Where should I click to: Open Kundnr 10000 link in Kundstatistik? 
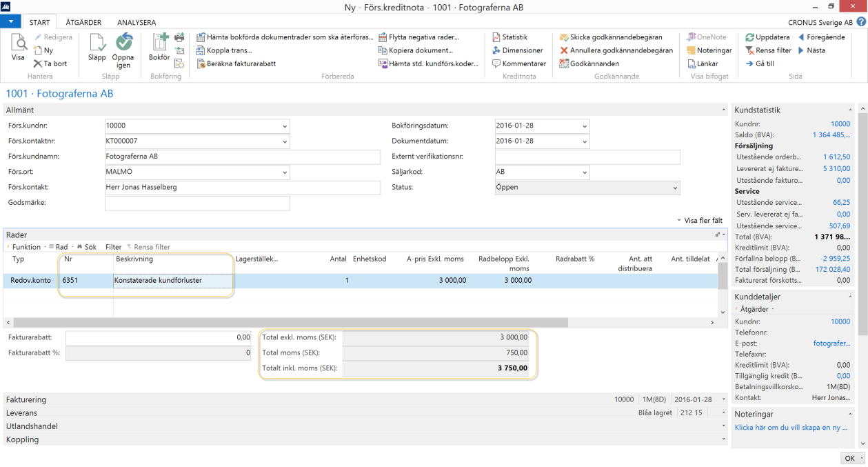pos(840,123)
